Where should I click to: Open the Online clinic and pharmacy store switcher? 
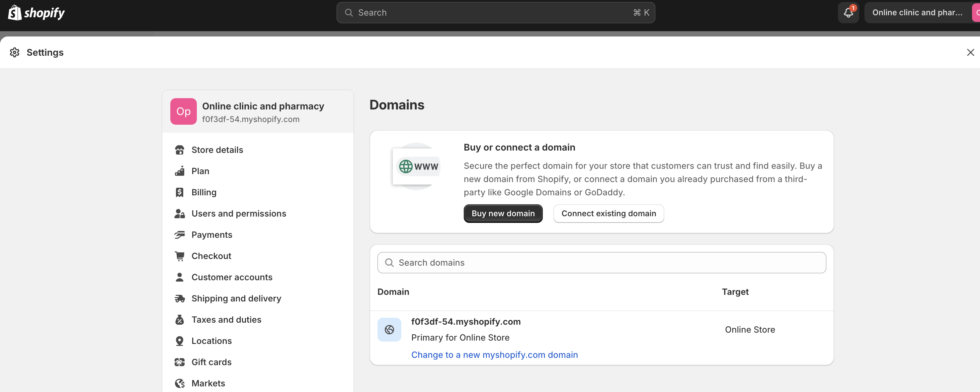click(x=917, y=12)
